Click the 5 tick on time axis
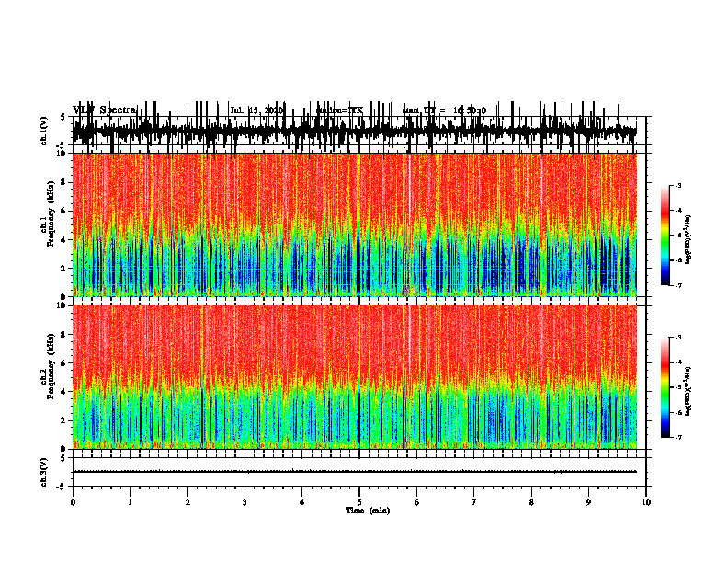 click(x=359, y=502)
